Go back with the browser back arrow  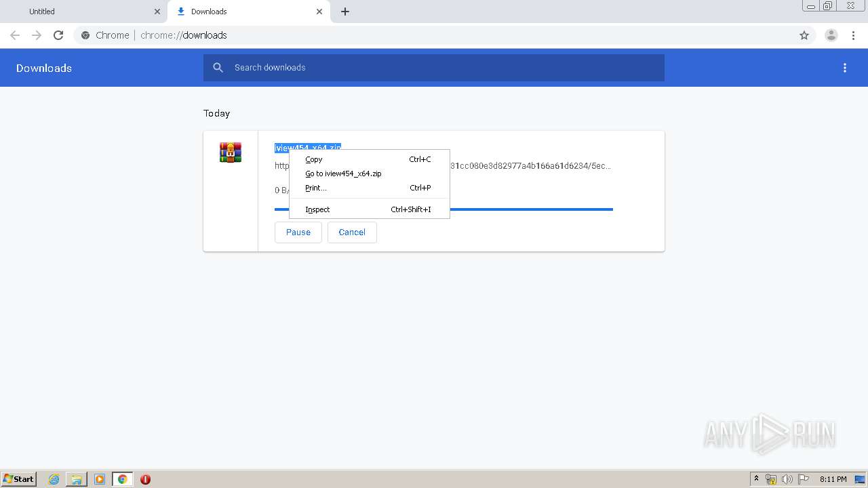coord(15,35)
